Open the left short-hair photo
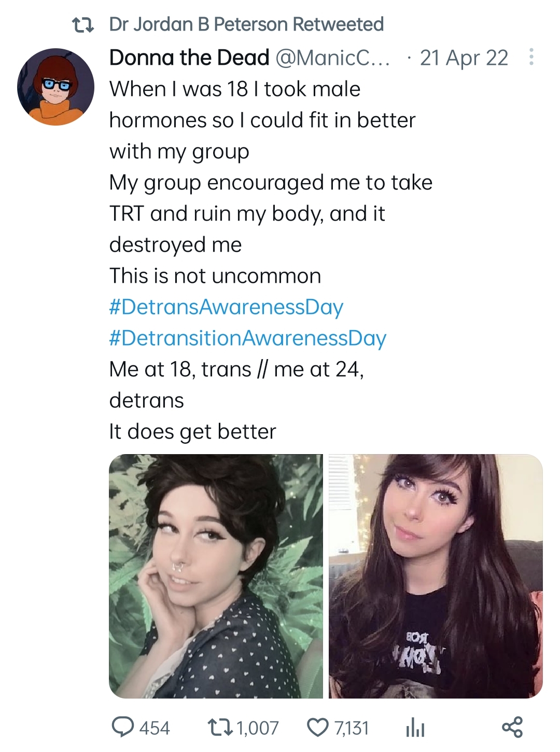The height and width of the screenshot is (752, 560). point(216,576)
